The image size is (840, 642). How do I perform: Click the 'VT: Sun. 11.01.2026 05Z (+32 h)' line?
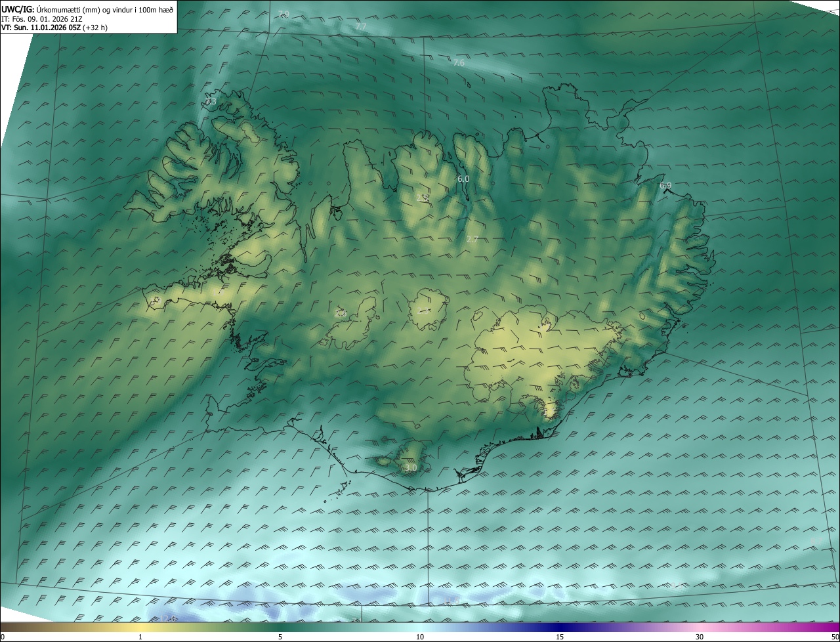click(x=54, y=28)
